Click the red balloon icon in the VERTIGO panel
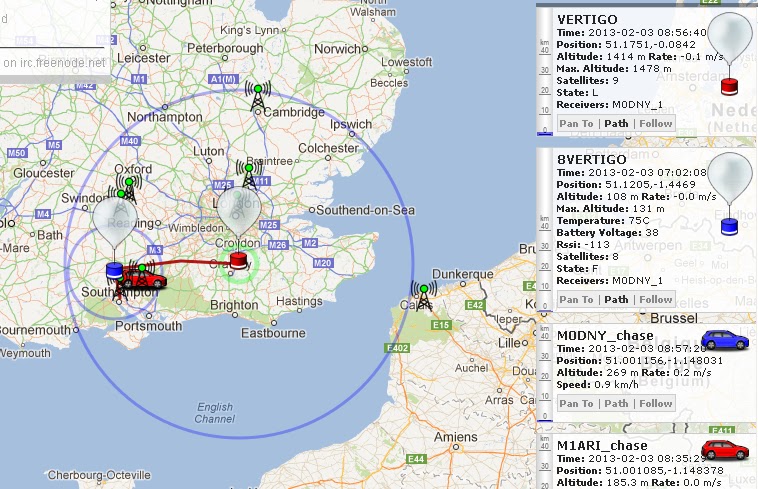This screenshot has height=489, width=758. click(x=729, y=53)
